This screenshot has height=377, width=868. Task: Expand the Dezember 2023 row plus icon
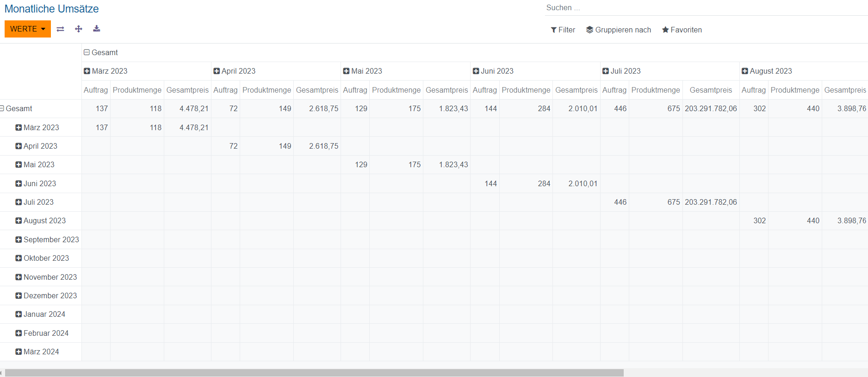coord(19,295)
